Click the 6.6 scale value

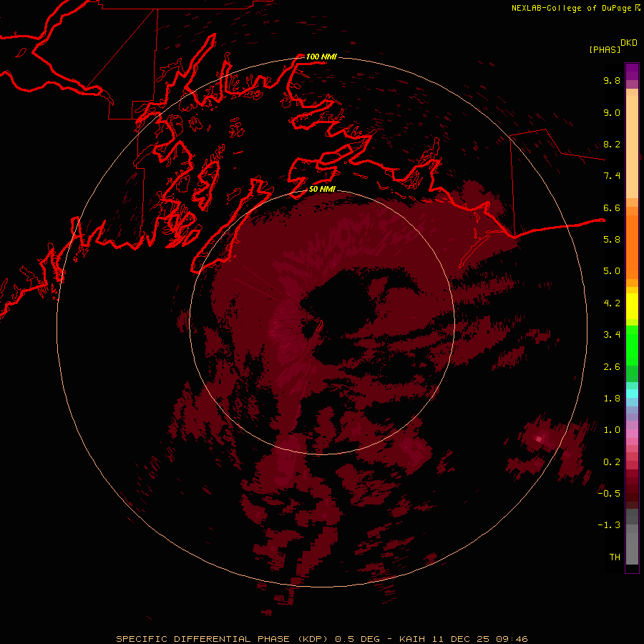tap(612, 208)
